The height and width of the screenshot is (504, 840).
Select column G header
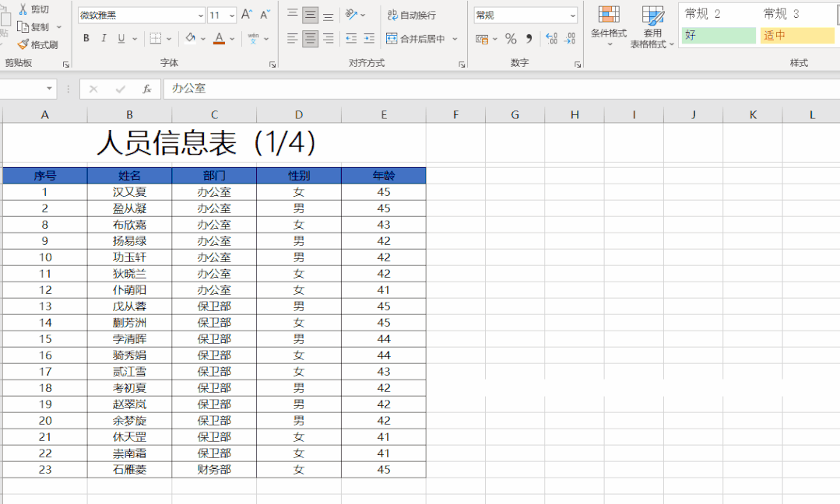(515, 114)
